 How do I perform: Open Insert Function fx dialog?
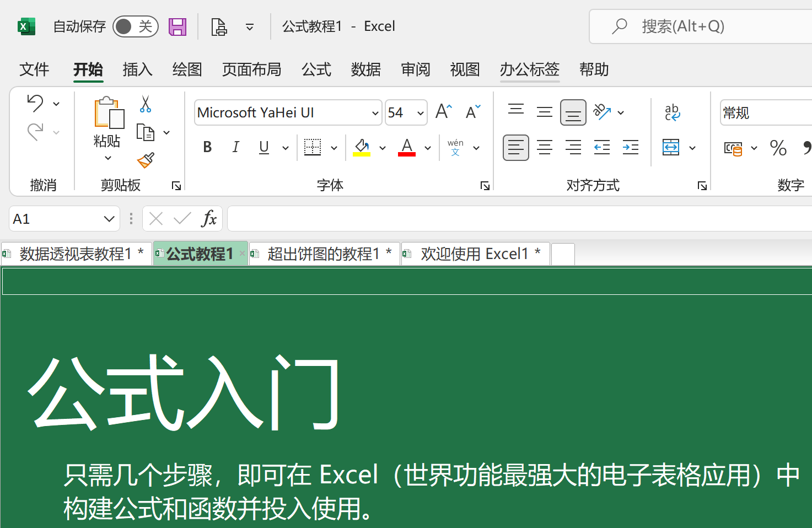pyautogui.click(x=209, y=219)
